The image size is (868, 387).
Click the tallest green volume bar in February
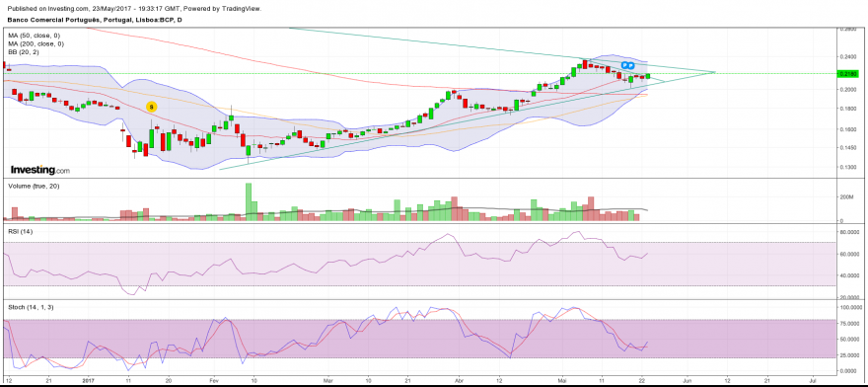click(x=249, y=202)
